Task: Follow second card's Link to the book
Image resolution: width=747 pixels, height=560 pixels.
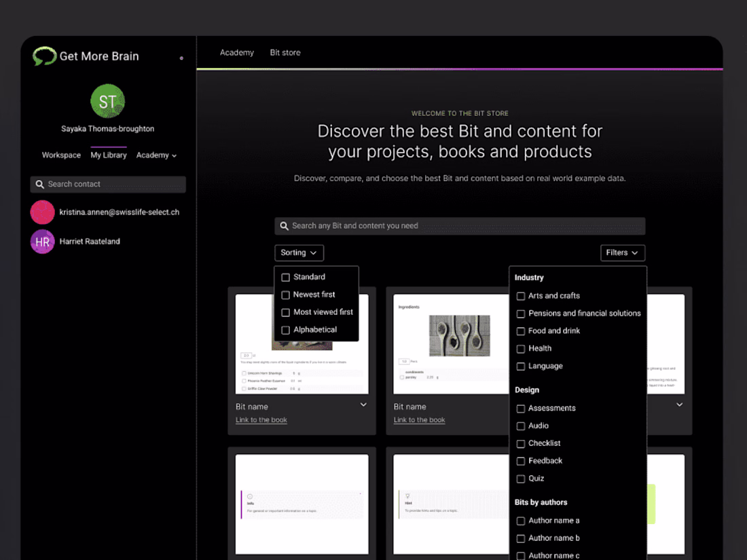Action: point(419,420)
